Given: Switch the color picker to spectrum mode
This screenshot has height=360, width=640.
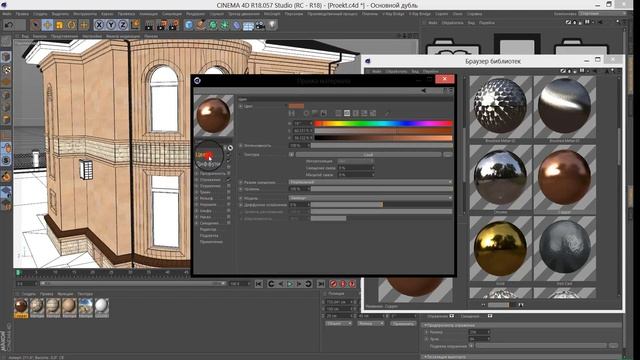Looking at the screenshot, I should [315, 113].
